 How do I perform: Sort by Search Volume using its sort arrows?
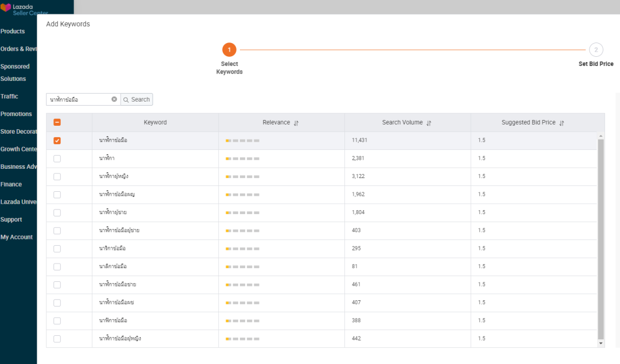[x=429, y=123]
